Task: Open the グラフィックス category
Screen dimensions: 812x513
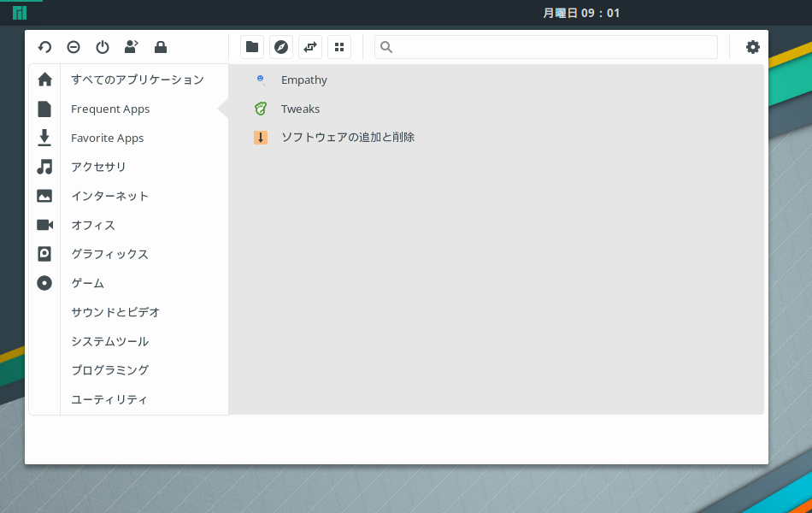Action: [x=109, y=254]
